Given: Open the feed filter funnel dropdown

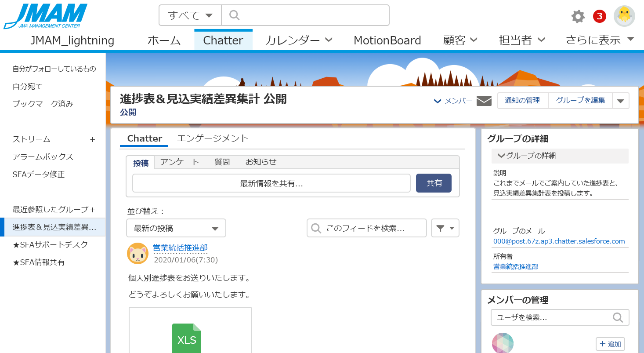Looking at the screenshot, I should coord(445,228).
